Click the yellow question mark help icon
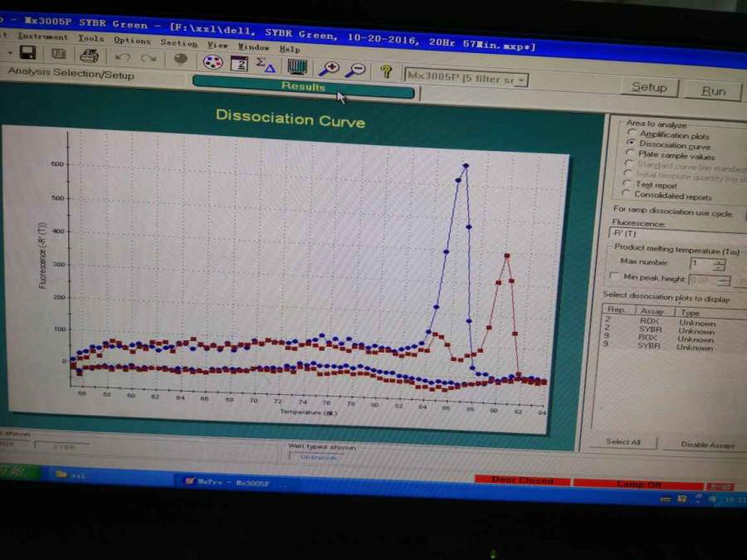 (386, 72)
